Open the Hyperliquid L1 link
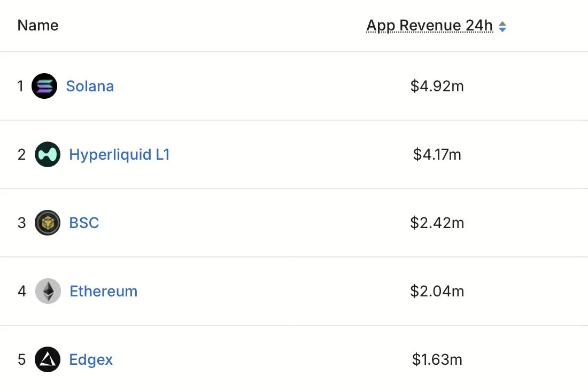 (119, 154)
